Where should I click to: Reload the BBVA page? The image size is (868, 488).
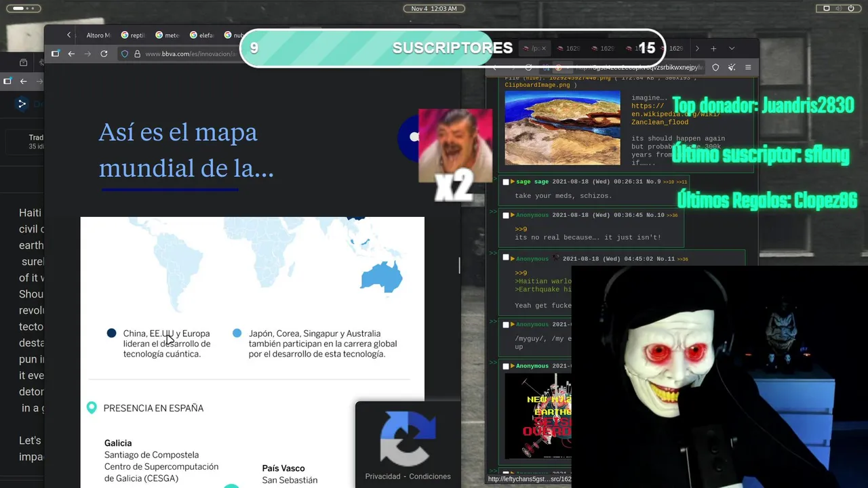(104, 54)
